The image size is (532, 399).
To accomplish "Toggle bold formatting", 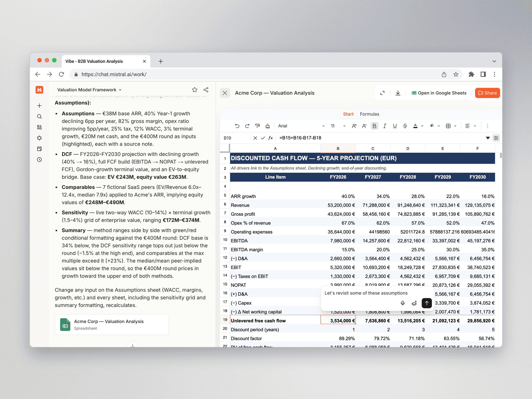I will tap(374, 126).
